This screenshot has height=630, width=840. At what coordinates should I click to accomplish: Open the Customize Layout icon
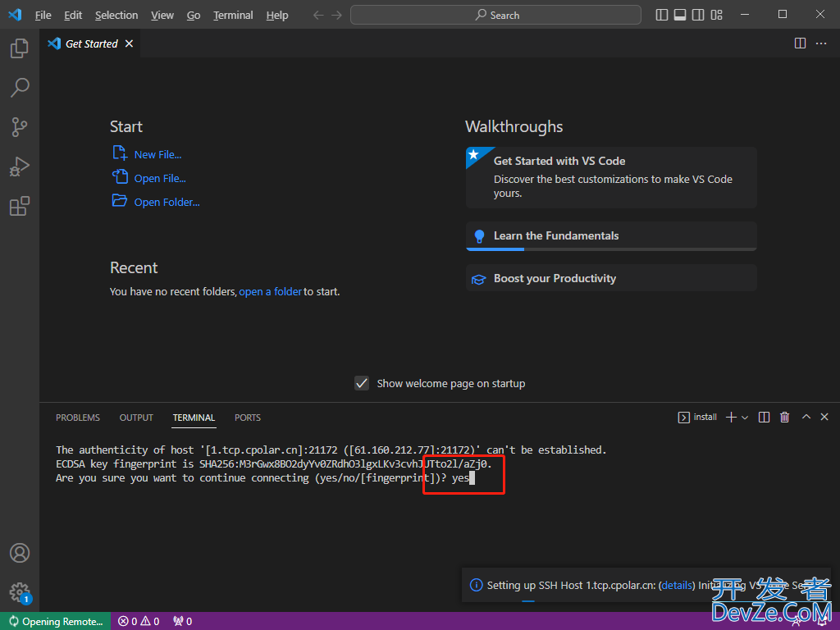click(716, 15)
